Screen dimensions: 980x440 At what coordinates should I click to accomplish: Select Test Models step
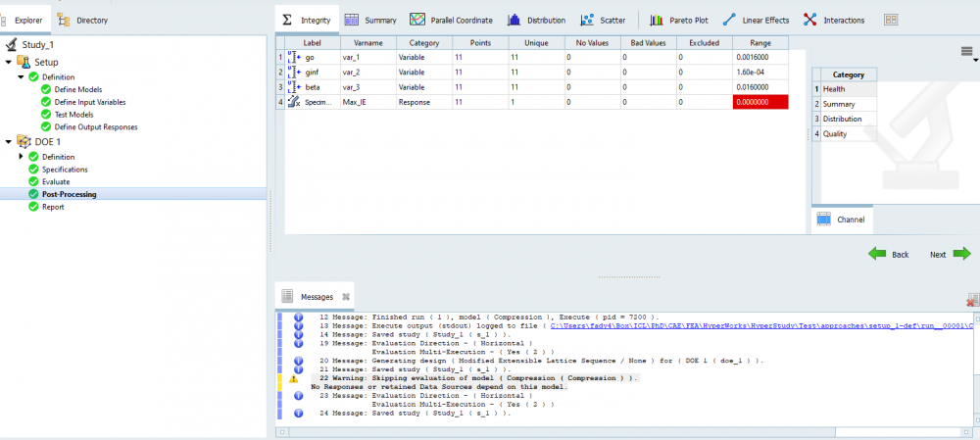(x=73, y=115)
